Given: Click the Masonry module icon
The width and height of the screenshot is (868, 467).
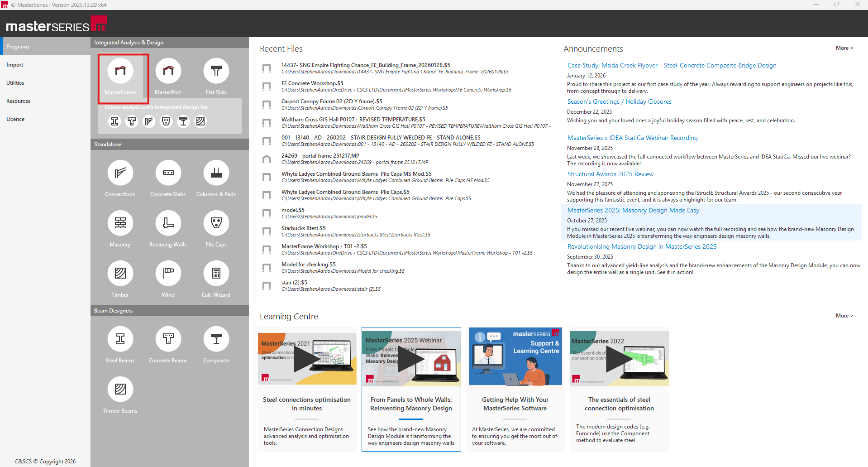Looking at the screenshot, I should [120, 223].
